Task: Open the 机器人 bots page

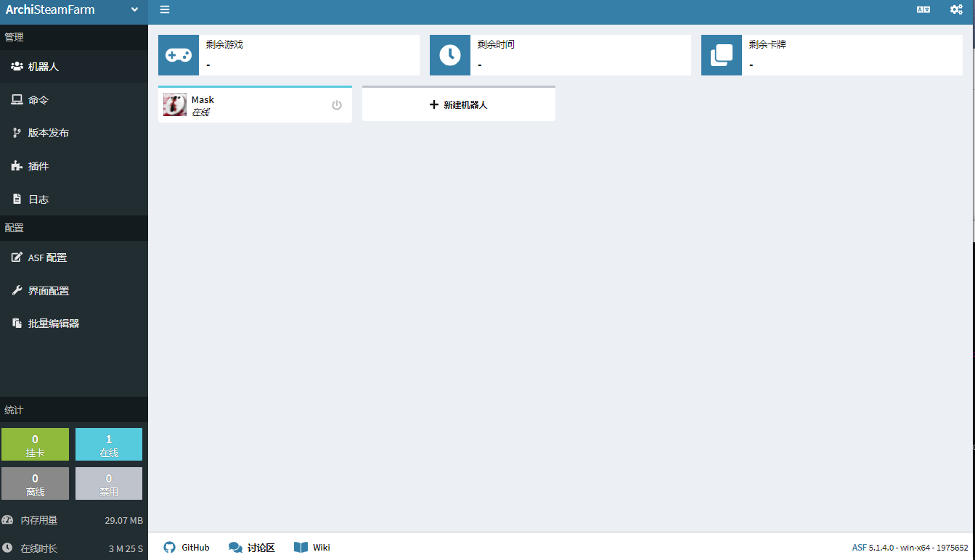Action: (x=74, y=66)
